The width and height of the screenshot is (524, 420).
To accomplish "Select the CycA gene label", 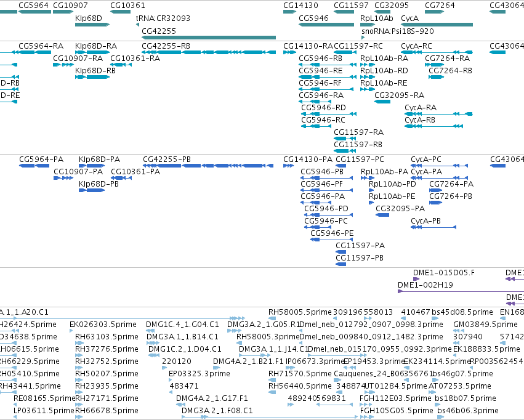I will [409, 18].
